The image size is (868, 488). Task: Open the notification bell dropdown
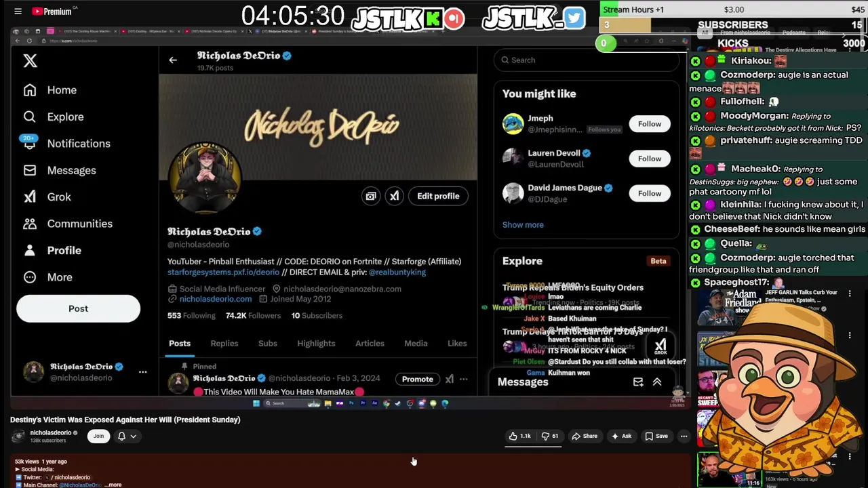click(127, 436)
